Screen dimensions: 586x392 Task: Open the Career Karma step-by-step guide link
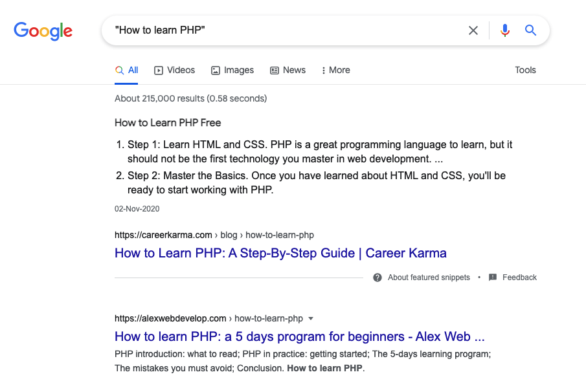pyautogui.click(x=280, y=253)
